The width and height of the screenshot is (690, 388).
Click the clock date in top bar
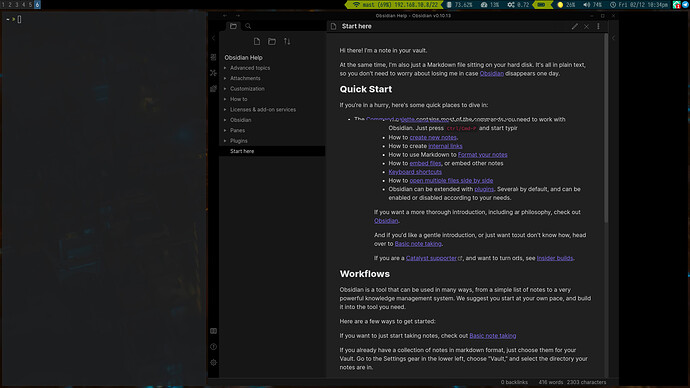[639, 5]
